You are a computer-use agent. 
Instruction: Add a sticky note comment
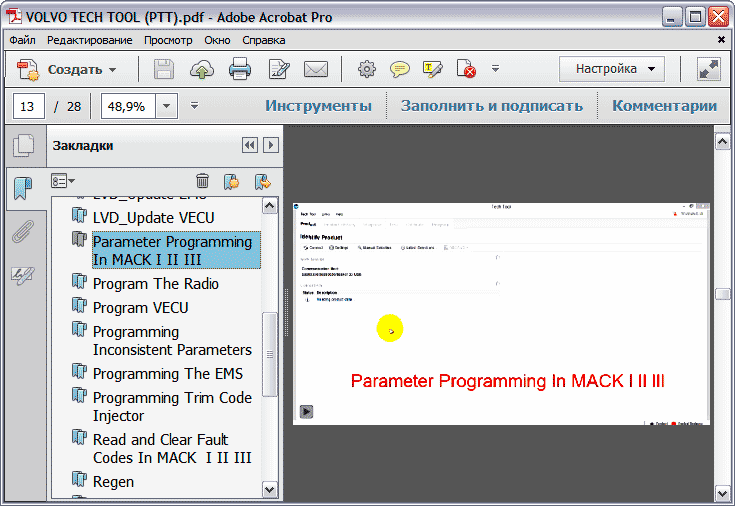(400, 70)
